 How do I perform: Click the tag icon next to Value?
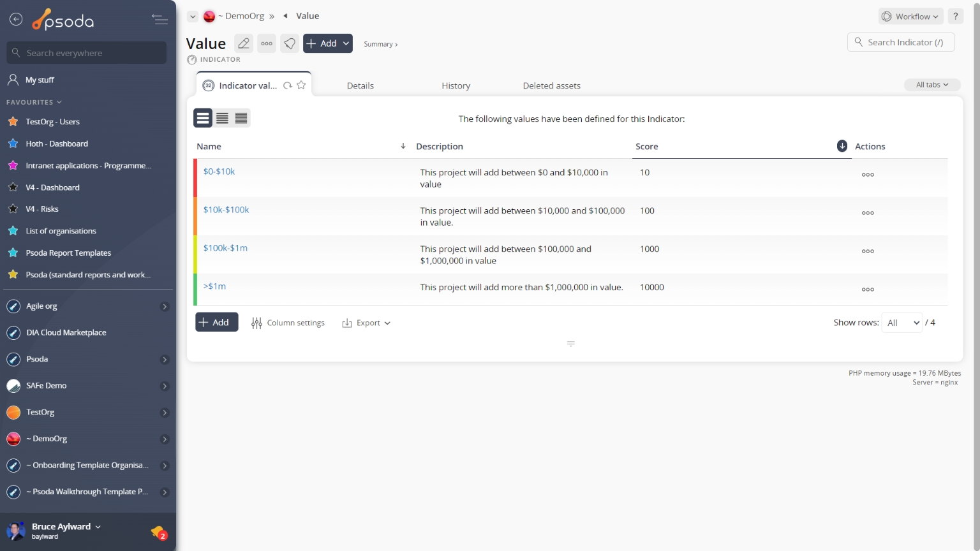(290, 43)
